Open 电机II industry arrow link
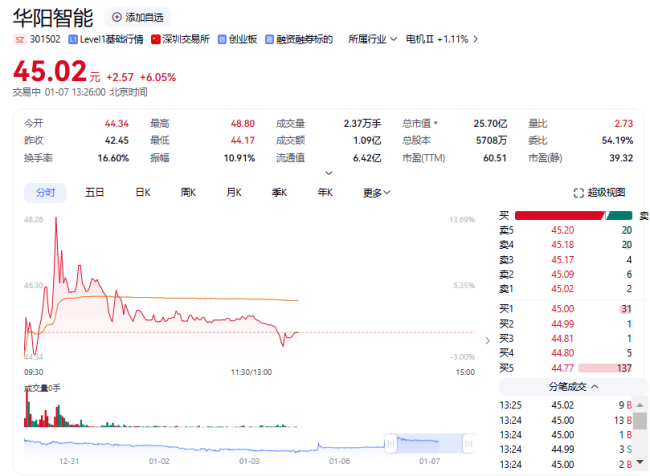The width and height of the screenshot is (650, 476). point(475,39)
